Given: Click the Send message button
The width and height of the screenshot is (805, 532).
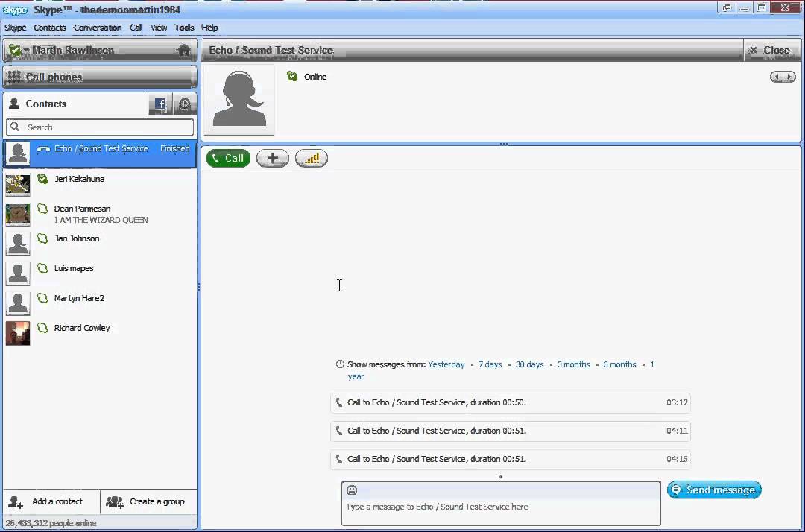Looking at the screenshot, I should tap(714, 490).
